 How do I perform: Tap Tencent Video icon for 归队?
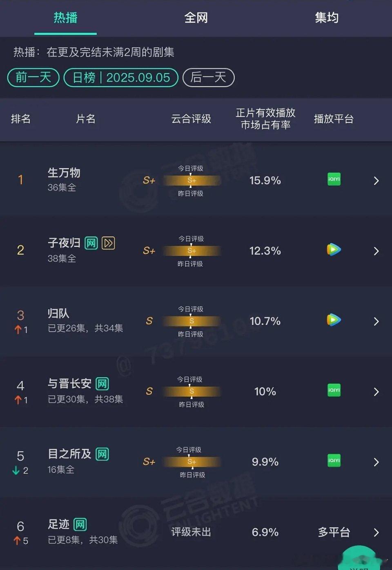tap(334, 320)
